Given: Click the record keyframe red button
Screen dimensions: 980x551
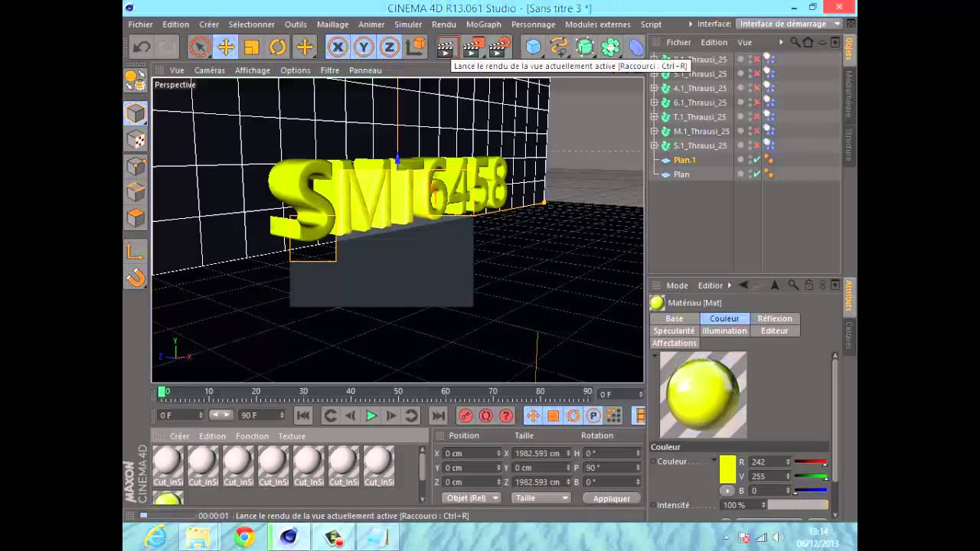Looking at the screenshot, I should click(465, 416).
